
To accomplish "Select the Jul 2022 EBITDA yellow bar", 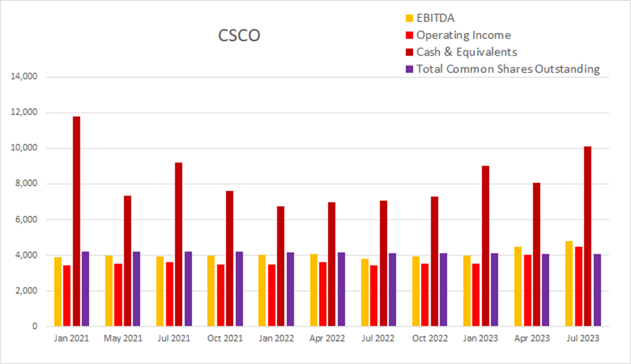I will [364, 292].
